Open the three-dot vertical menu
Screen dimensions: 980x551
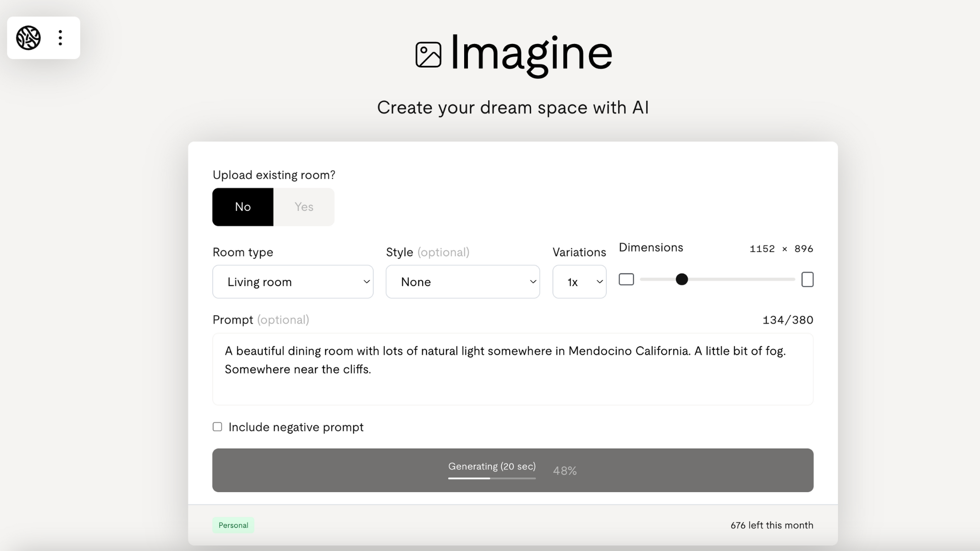(x=60, y=38)
